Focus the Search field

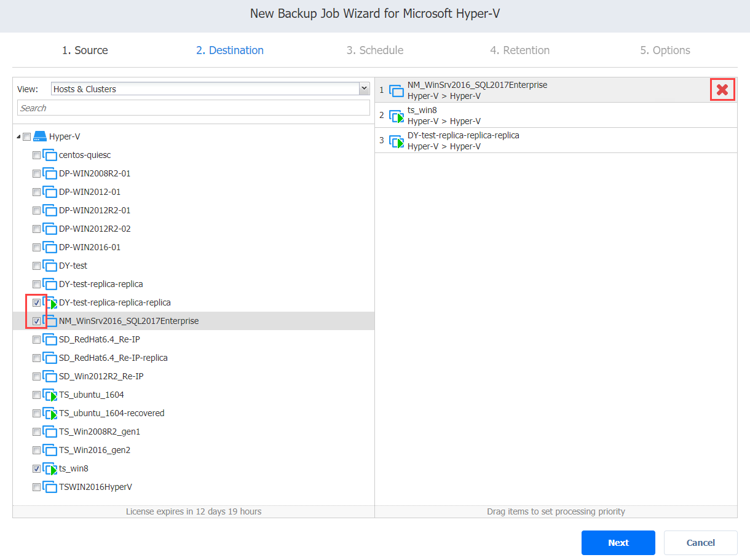194,108
